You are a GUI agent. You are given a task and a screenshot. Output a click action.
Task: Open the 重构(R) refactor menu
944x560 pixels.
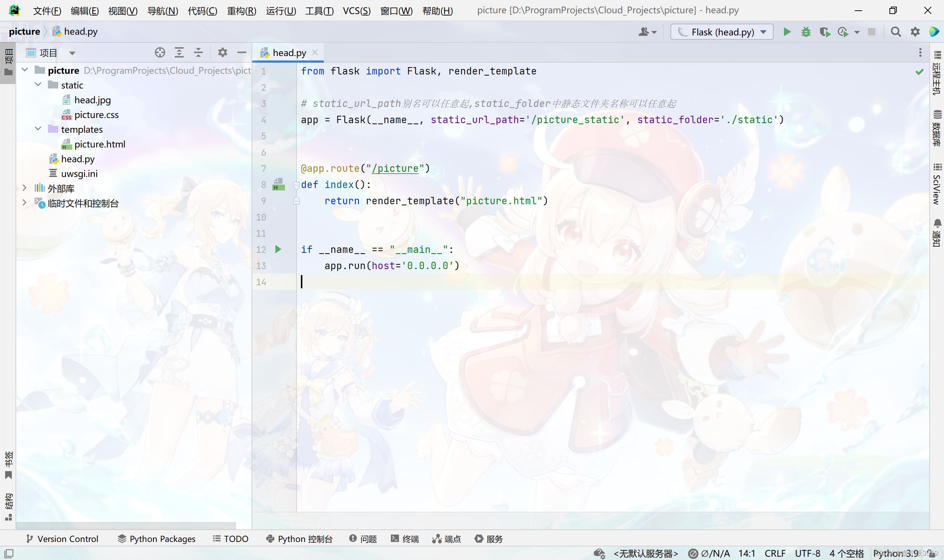point(242,11)
